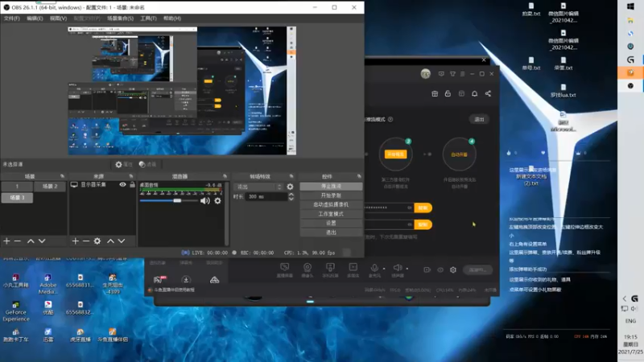Open the 迅雷 desktop shortcut

pyautogui.click(x=48, y=335)
